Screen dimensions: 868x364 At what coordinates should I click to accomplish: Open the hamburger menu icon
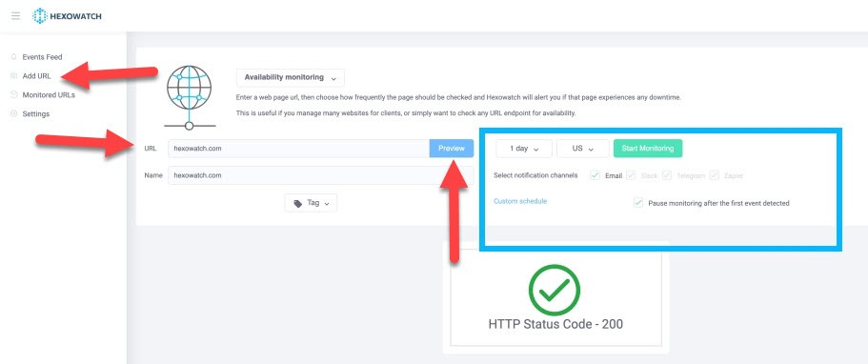(x=15, y=16)
